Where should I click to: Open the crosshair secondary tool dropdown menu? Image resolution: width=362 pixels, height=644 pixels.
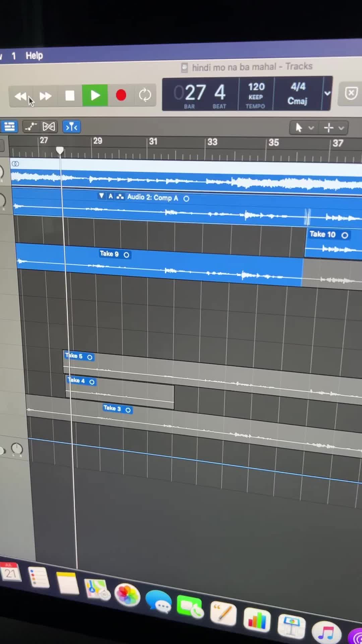point(334,128)
